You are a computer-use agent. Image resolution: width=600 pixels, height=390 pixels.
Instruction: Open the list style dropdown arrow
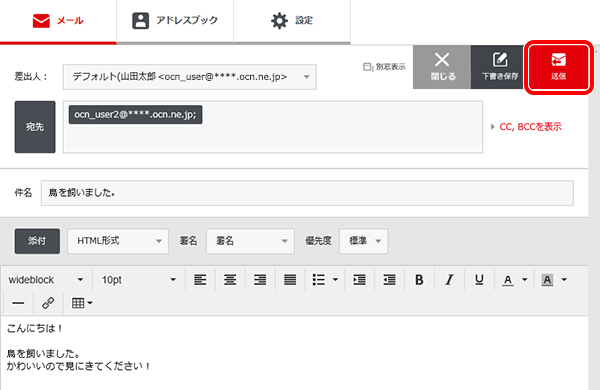pos(335,280)
